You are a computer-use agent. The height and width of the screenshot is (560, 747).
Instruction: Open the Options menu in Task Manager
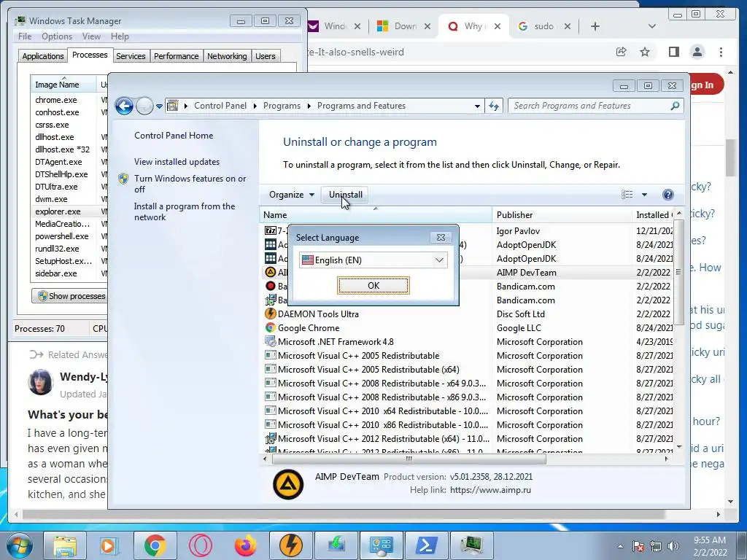click(57, 36)
